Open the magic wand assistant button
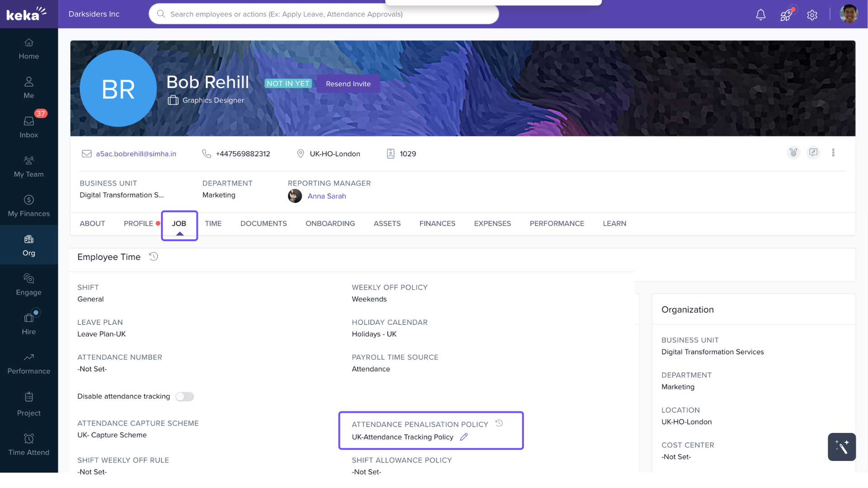 (x=841, y=447)
